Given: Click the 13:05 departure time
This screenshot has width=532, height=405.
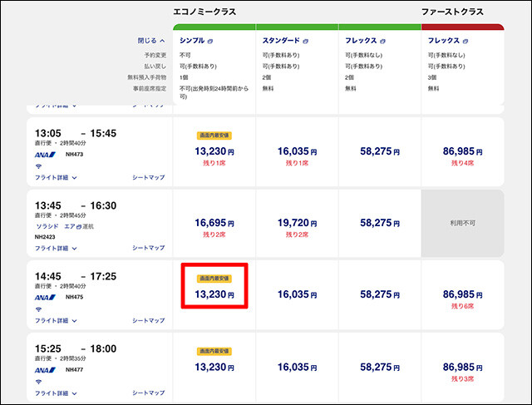Looking at the screenshot, I should (48, 133).
